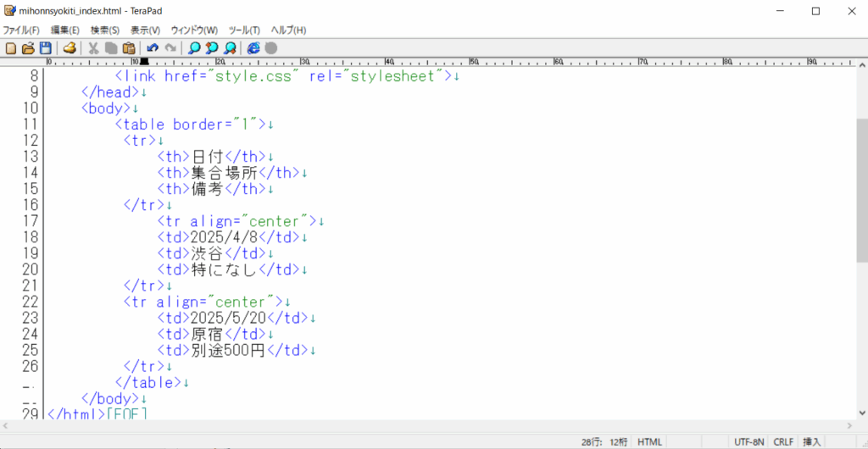Open the 表示(V) menu
The image size is (868, 449).
pyautogui.click(x=145, y=30)
